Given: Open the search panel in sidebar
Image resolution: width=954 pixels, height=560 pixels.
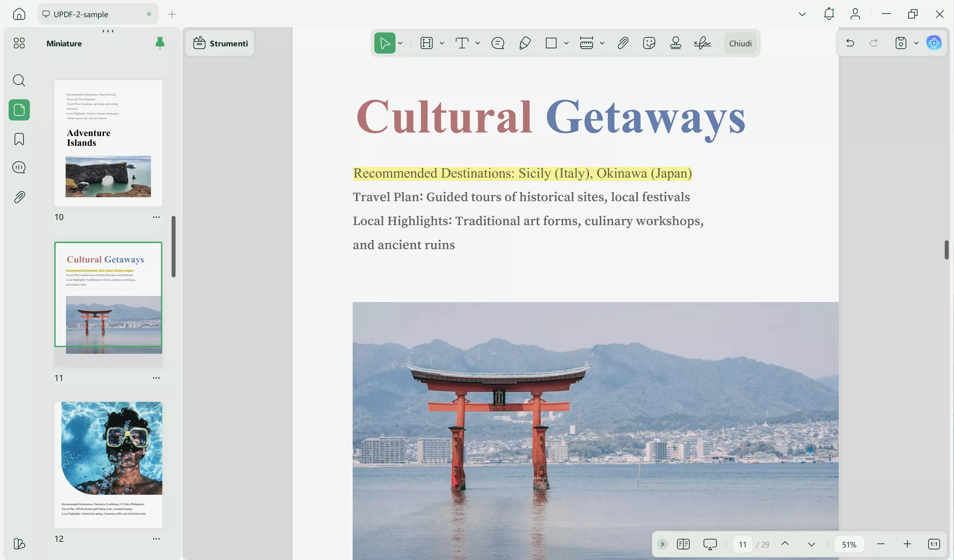Looking at the screenshot, I should (19, 80).
